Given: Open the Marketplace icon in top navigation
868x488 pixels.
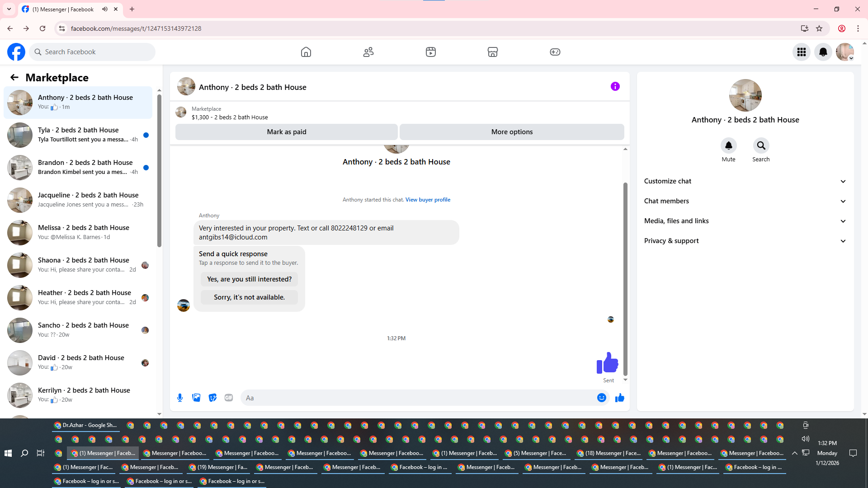Looking at the screenshot, I should (x=492, y=52).
